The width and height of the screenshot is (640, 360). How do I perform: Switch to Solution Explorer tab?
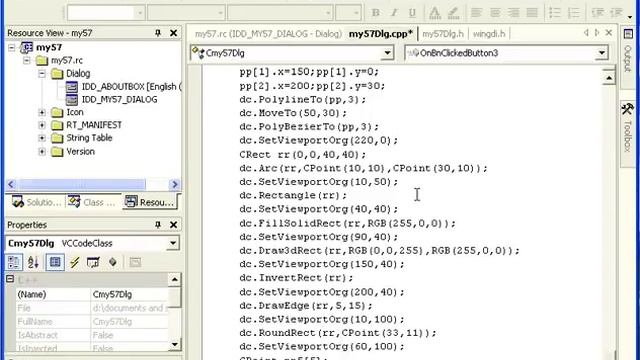(36, 202)
